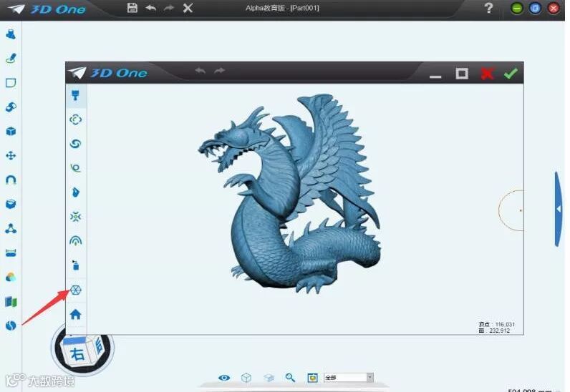The height and width of the screenshot is (392, 570).
Task: Maximize the inner sculpt window
Action: click(x=462, y=74)
